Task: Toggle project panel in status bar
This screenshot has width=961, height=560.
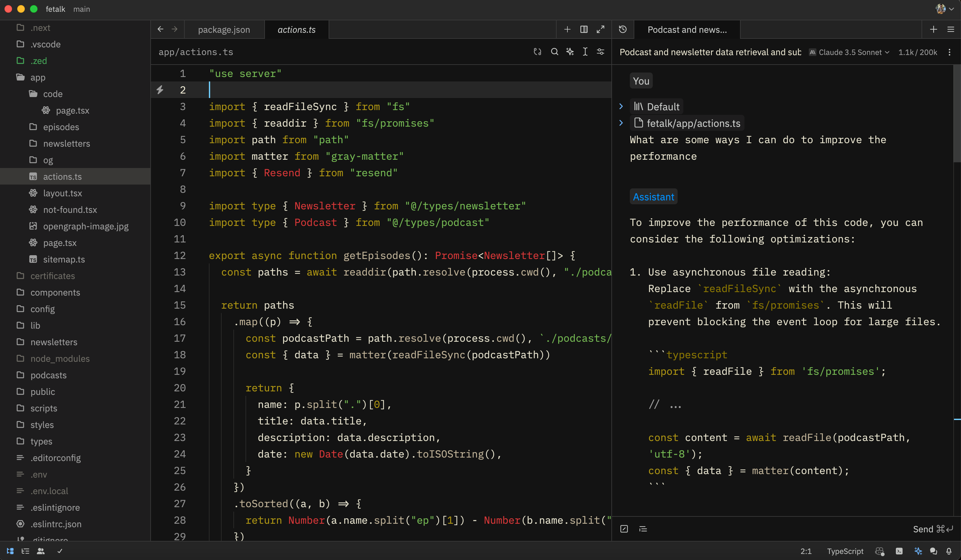Action: click(10, 551)
